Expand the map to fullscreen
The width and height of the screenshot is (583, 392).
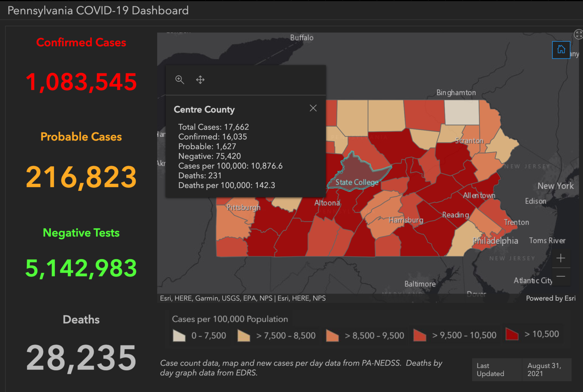579,34
